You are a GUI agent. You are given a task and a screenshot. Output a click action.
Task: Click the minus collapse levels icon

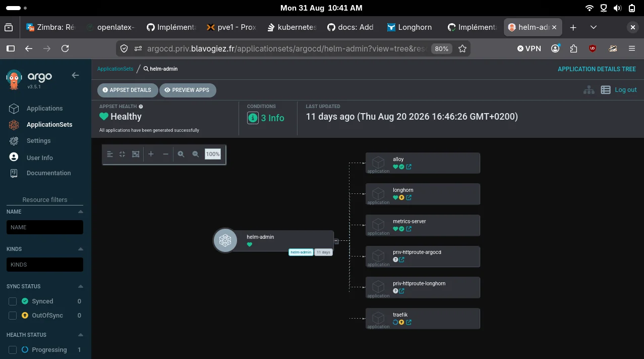click(x=165, y=154)
